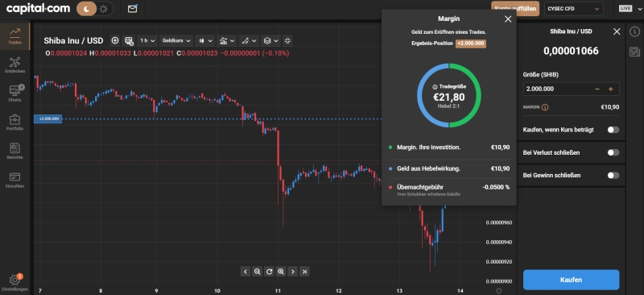Click the Geld aus Hebelwirkung. row

[x=449, y=168]
